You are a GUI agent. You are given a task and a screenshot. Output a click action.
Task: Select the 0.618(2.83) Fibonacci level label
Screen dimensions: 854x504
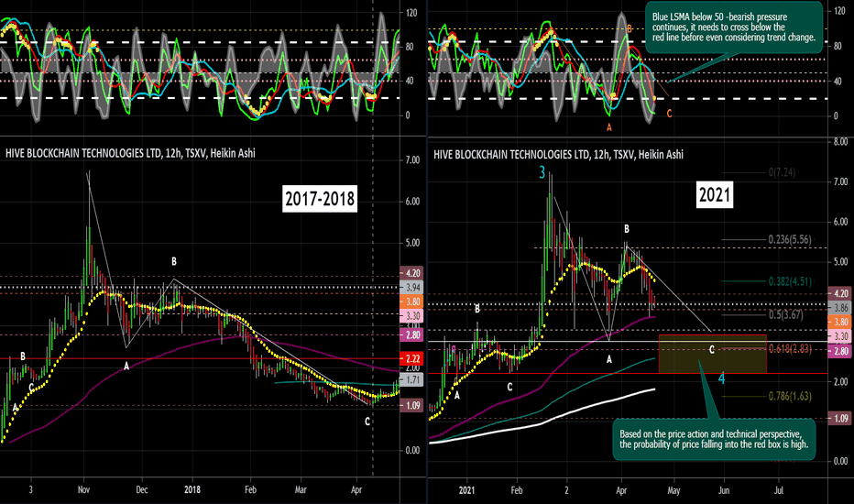point(790,349)
